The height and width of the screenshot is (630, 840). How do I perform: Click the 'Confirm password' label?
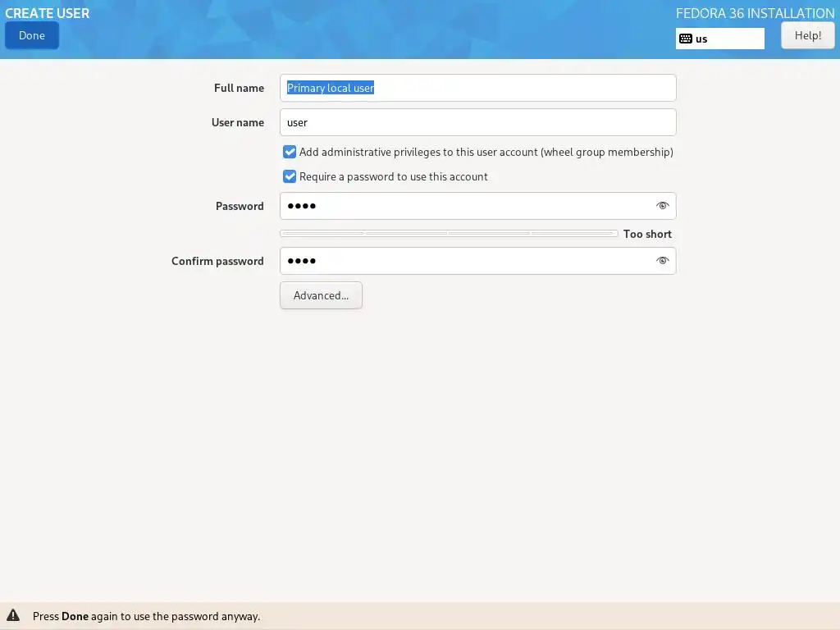(217, 261)
